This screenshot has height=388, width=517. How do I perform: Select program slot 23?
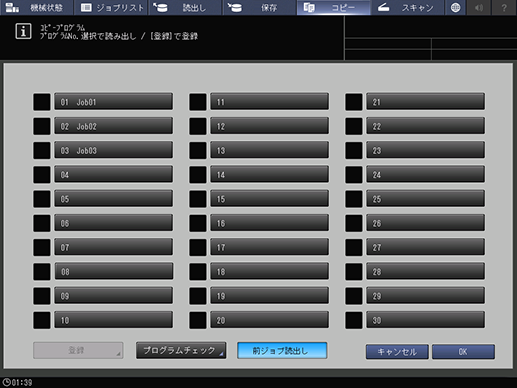pos(426,150)
